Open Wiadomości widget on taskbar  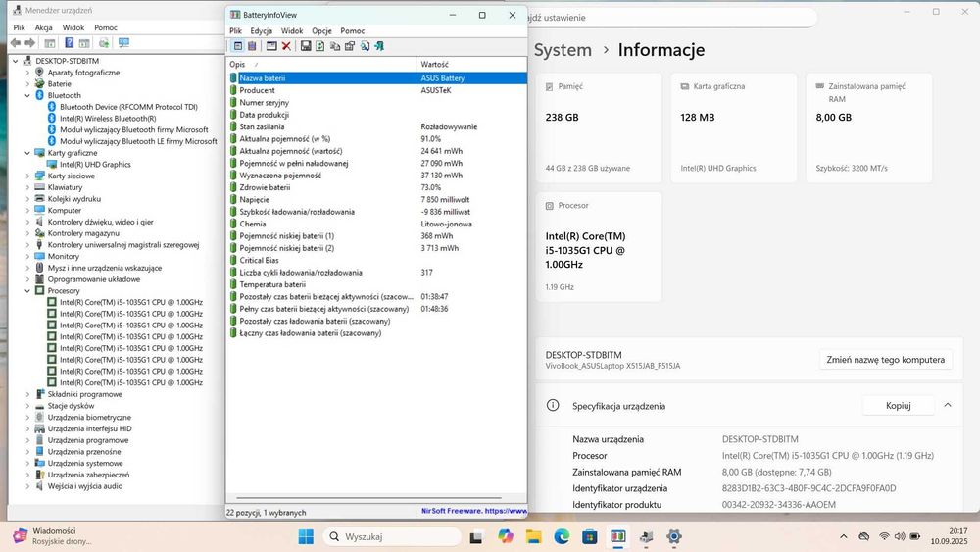53,536
